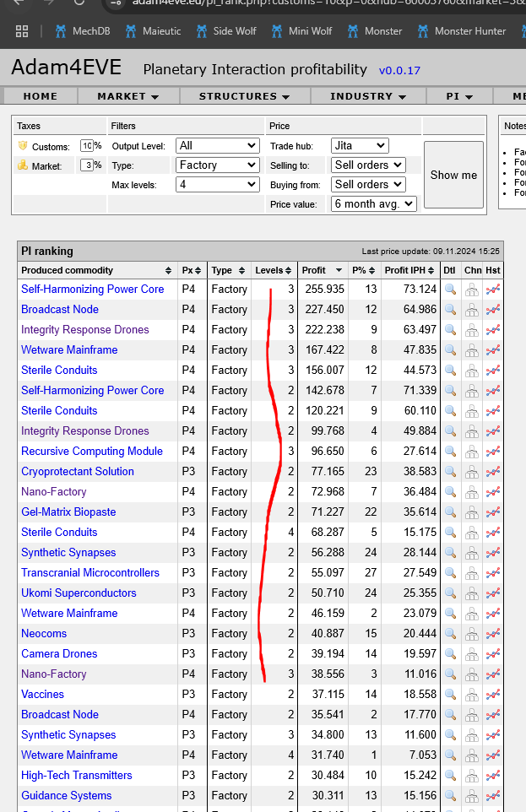Open the Price value dropdown
Viewport: 526px width, 812px height.
point(374,204)
